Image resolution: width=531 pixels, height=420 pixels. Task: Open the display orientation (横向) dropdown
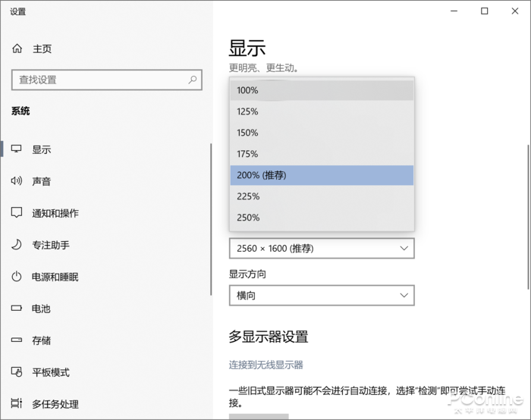[x=322, y=295]
